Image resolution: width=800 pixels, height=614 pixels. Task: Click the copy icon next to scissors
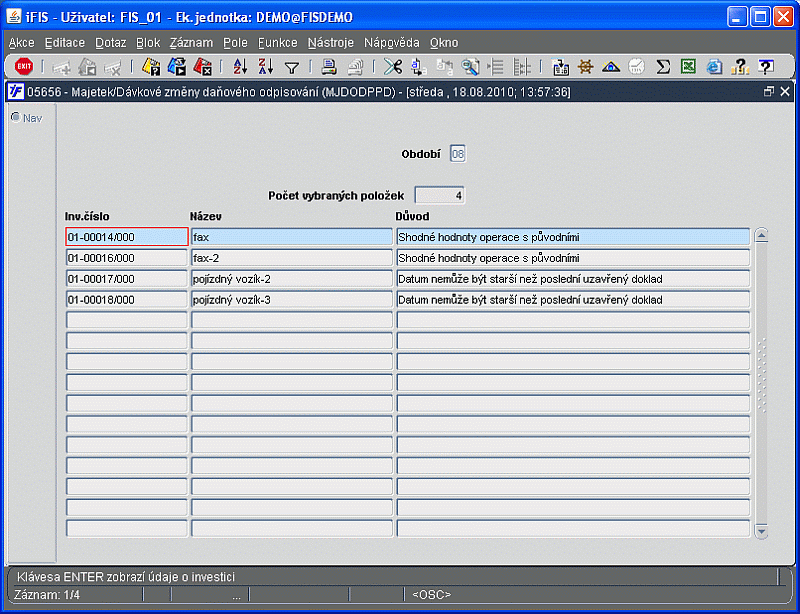point(418,66)
